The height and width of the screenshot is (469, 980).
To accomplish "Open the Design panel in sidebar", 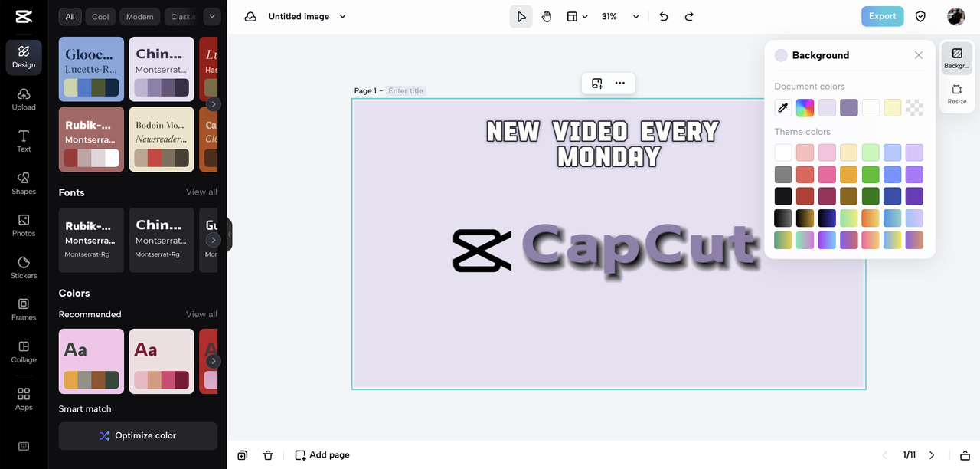I will pos(24,57).
